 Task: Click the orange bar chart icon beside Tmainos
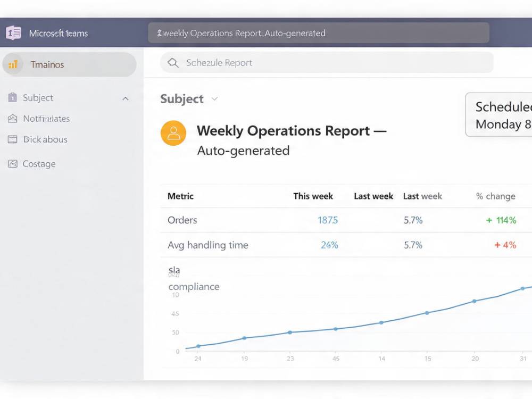point(13,64)
